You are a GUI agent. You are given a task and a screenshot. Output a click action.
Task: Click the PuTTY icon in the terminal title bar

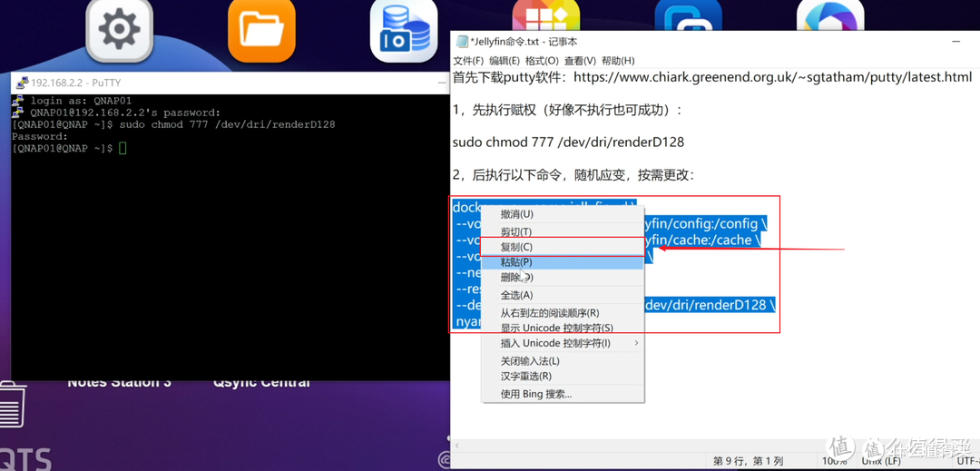(x=22, y=83)
